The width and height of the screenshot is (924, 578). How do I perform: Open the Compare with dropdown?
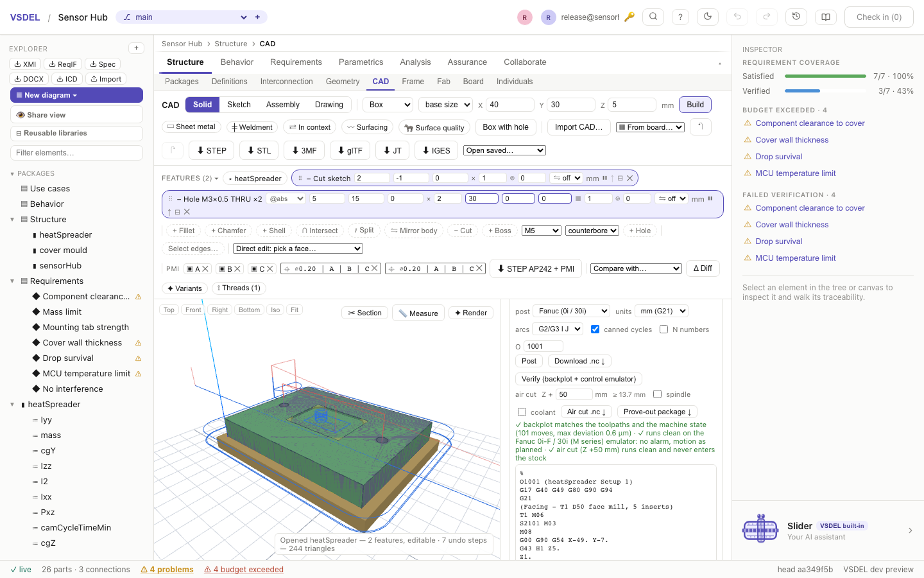(x=636, y=268)
